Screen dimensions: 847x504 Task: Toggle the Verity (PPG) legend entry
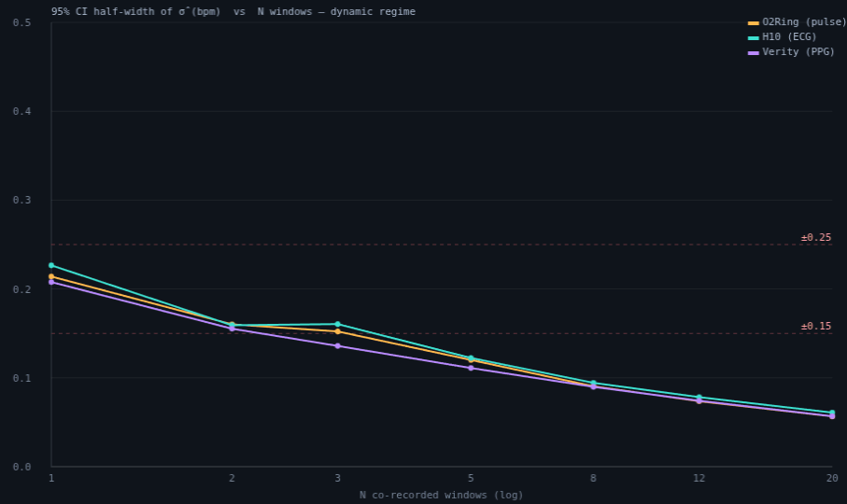point(791,52)
